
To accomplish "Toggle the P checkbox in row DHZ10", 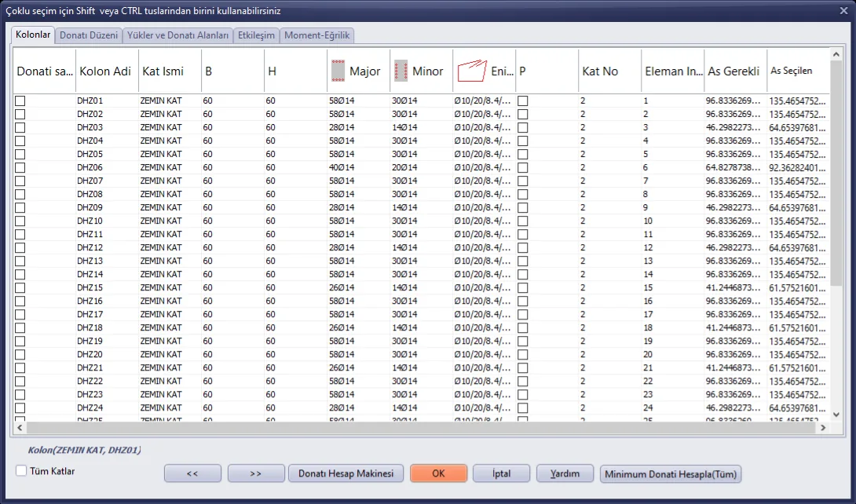I will 523,221.
